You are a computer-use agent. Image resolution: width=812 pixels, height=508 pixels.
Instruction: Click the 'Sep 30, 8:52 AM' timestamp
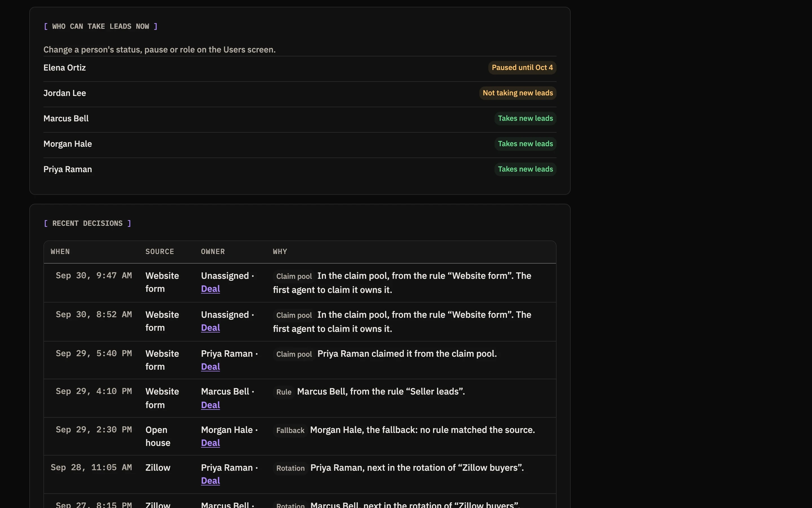coord(94,314)
